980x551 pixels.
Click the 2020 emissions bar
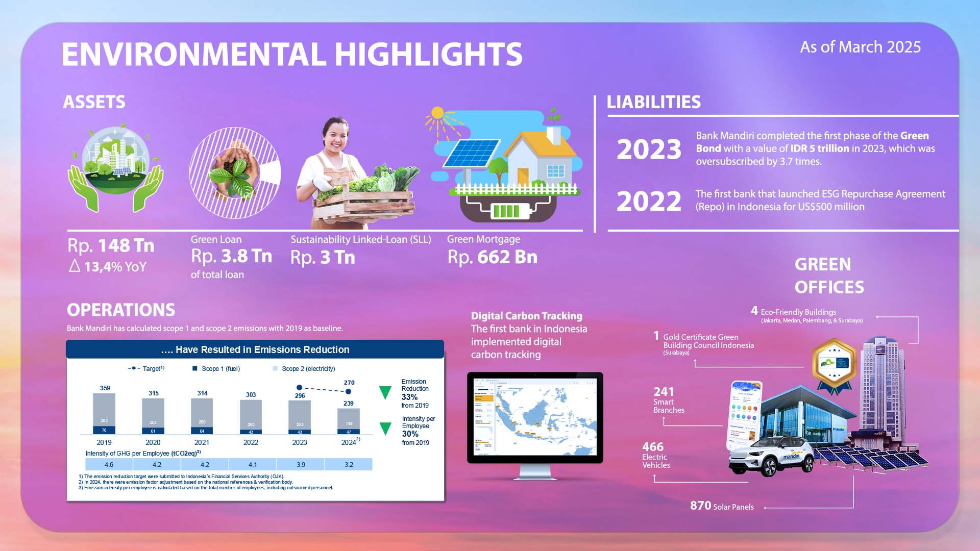(x=153, y=416)
